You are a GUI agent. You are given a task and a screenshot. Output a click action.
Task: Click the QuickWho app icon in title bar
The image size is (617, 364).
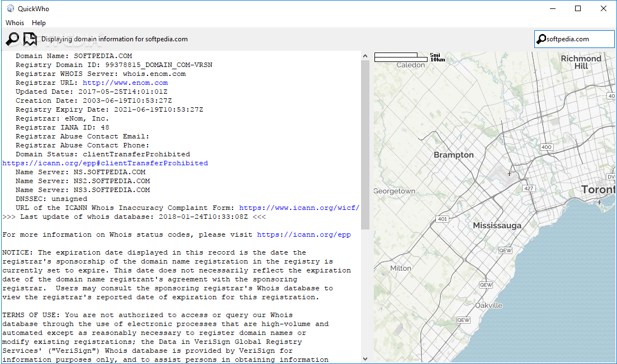click(x=10, y=8)
